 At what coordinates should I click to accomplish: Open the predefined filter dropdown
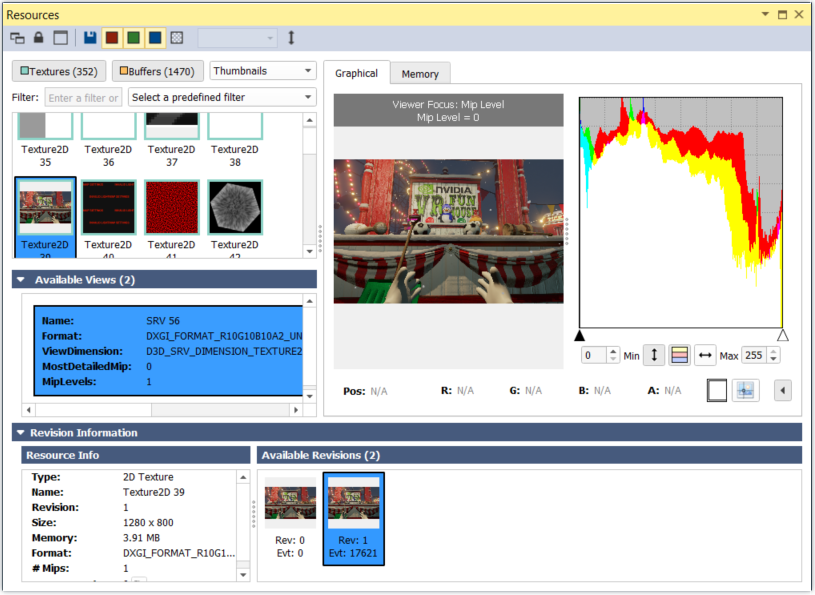tap(221, 97)
